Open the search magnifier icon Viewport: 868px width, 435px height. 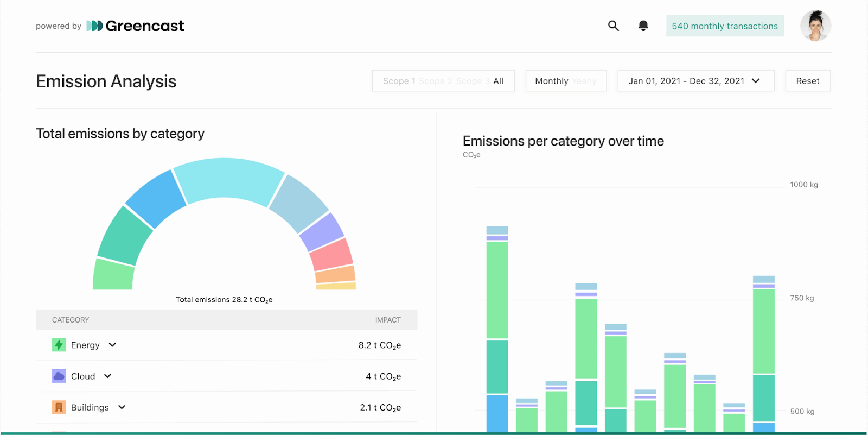614,26
